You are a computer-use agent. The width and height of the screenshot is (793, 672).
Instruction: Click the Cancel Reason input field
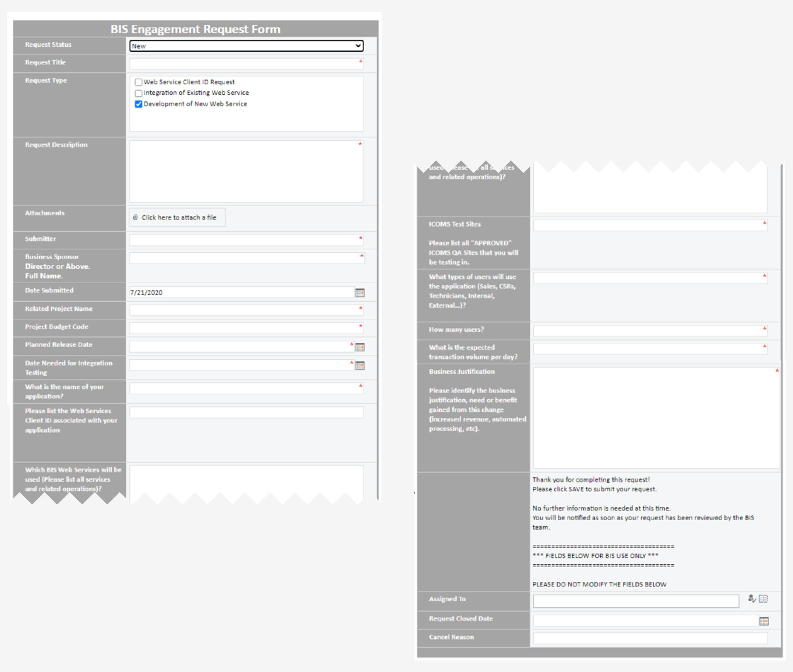pyautogui.click(x=650, y=638)
